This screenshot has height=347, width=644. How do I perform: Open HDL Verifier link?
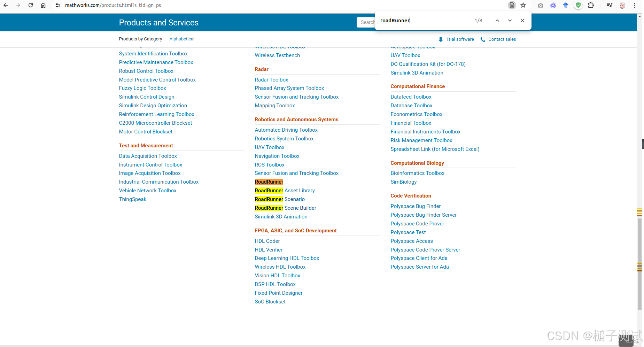pos(269,250)
